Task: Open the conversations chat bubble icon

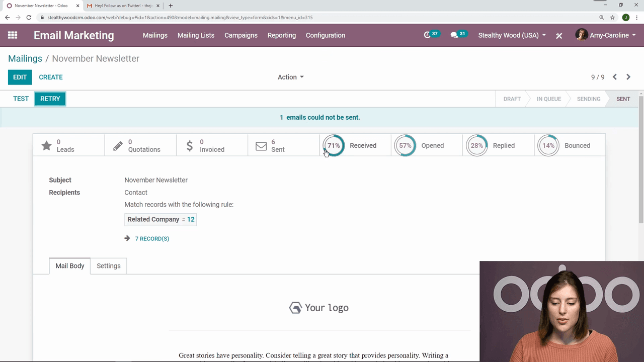Action: coord(454,35)
